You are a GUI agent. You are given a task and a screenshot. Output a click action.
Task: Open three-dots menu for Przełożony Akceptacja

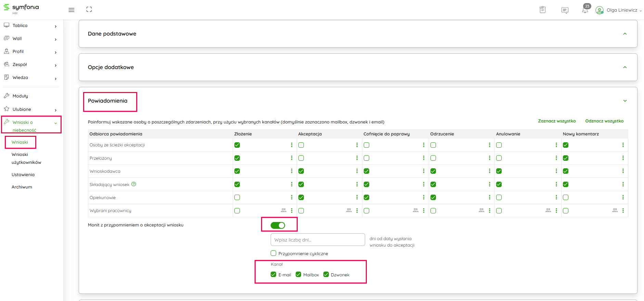tap(357, 158)
